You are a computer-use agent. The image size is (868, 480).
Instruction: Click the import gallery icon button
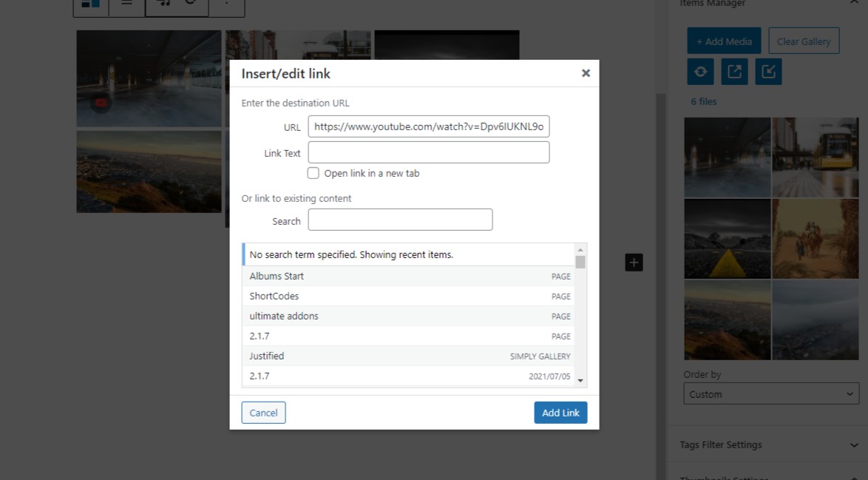[768, 72]
